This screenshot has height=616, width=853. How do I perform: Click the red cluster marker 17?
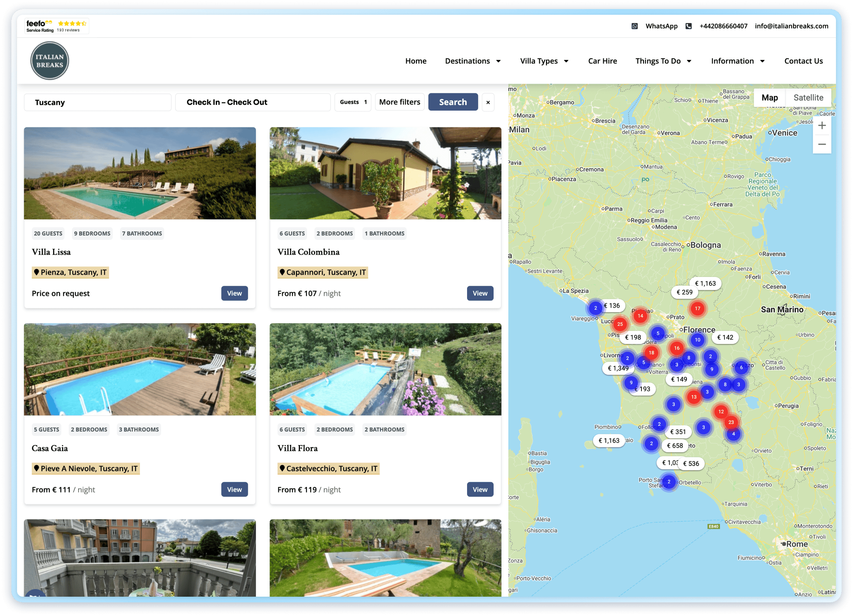[698, 308]
